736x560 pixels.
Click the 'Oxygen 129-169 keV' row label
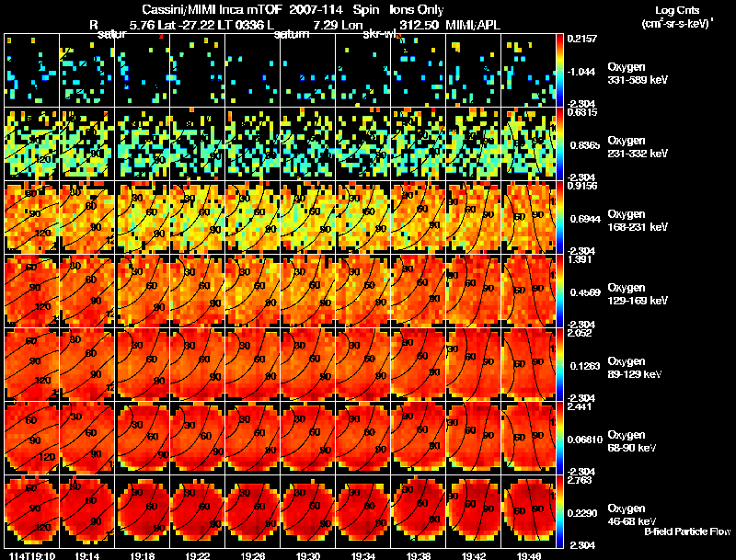[637, 294]
